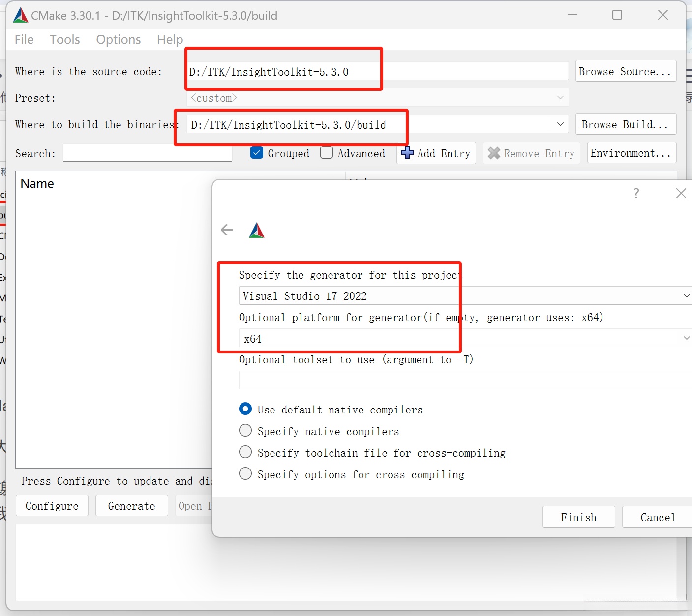Click the Search input field
The height and width of the screenshot is (616, 692).
(148, 153)
